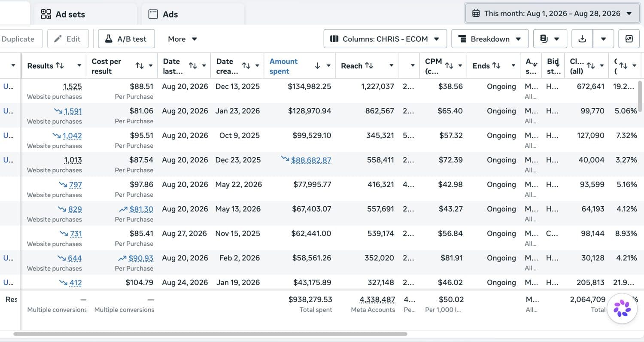
Task: Click the pencil icon in Edit
Action: [58, 39]
